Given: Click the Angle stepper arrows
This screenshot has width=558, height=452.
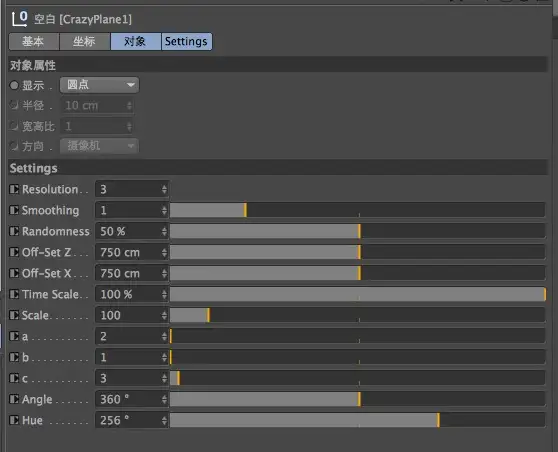Looking at the screenshot, I should click(x=164, y=399).
